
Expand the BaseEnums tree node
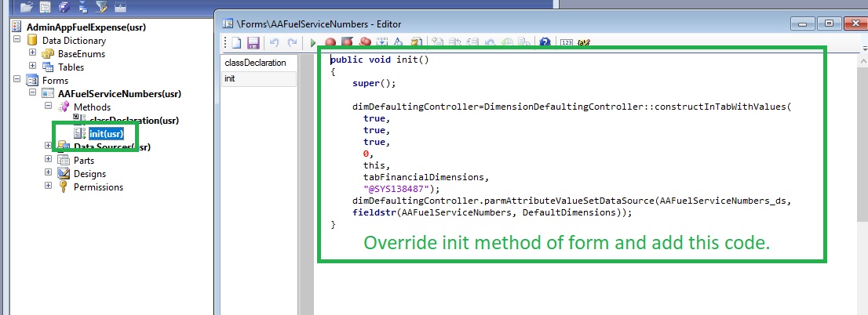[x=32, y=53]
